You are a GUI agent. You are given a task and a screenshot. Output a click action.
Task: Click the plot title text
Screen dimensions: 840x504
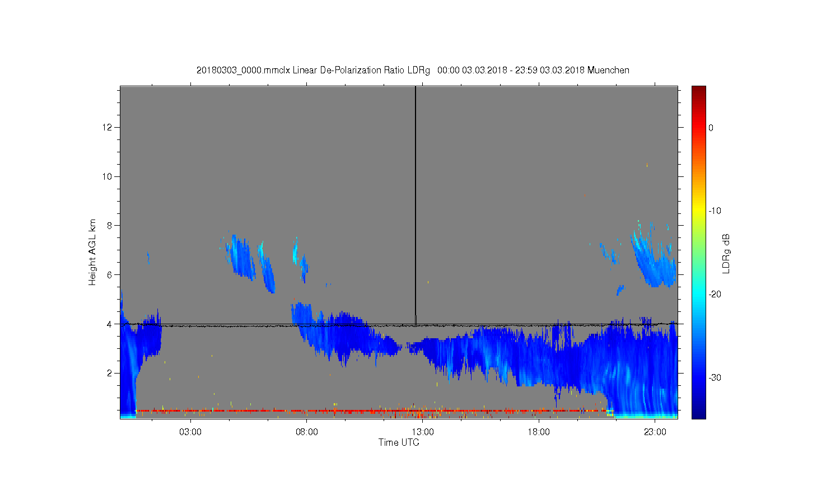pyautogui.click(x=413, y=71)
